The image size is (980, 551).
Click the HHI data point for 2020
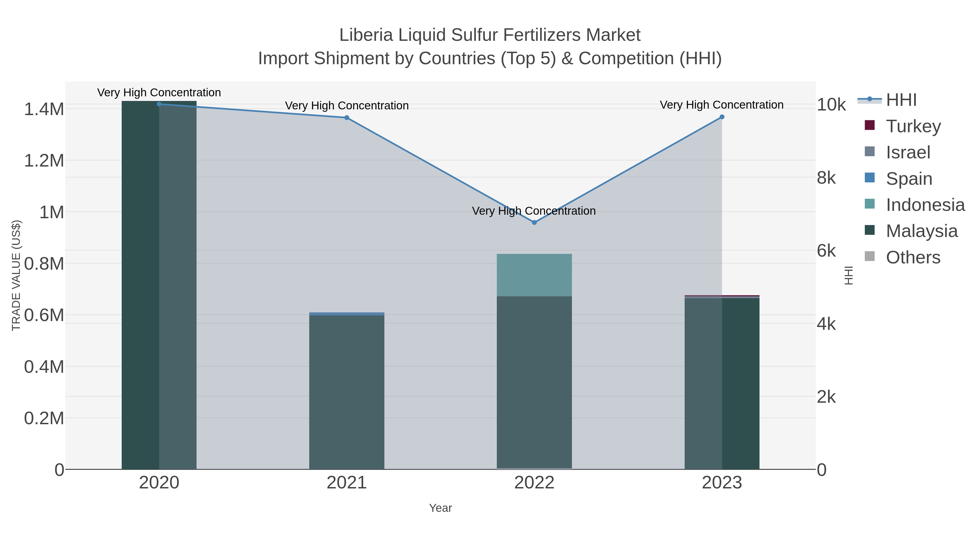click(x=159, y=104)
